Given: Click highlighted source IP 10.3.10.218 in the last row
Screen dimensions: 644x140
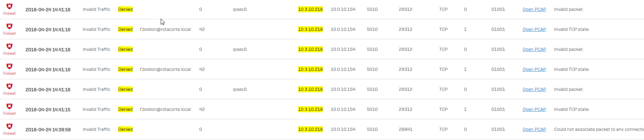Looking at the screenshot, I should click(310, 129).
